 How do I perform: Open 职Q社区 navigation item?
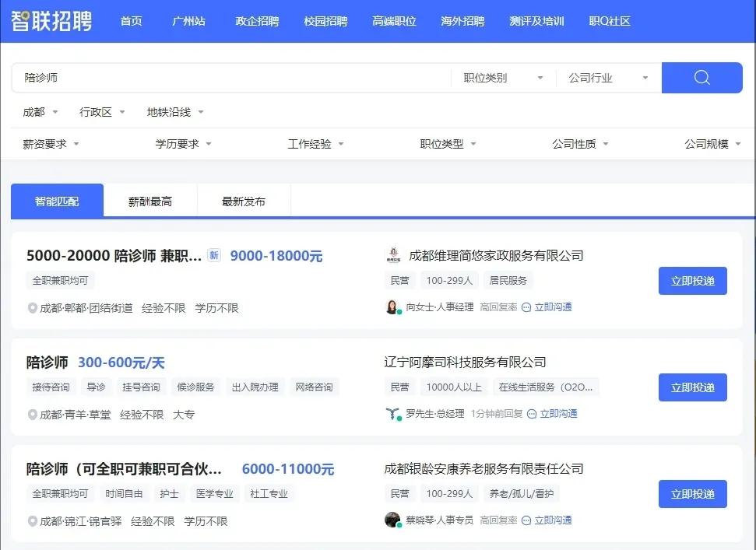tap(610, 21)
